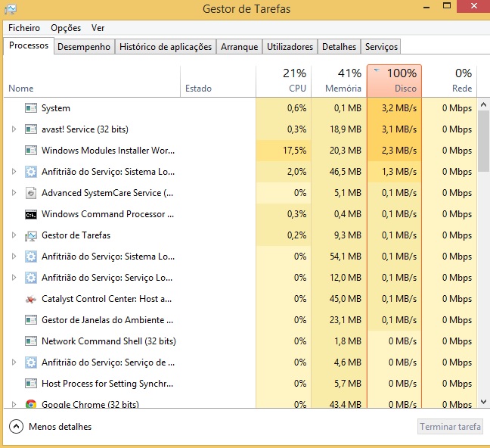
Task: Click the gear icon of Anfitrião Serviço Lo row
Action: (x=31, y=278)
